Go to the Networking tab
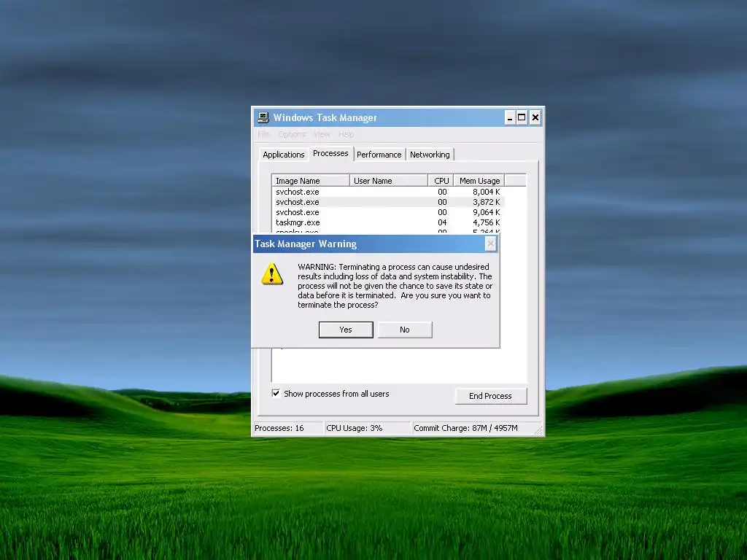This screenshot has width=747, height=560. point(430,155)
